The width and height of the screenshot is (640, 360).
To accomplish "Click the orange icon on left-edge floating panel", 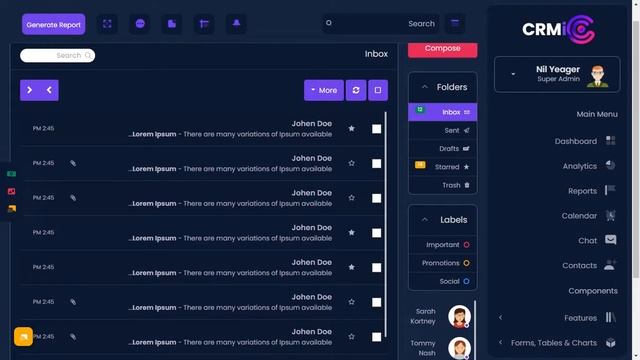I will click(x=11, y=209).
